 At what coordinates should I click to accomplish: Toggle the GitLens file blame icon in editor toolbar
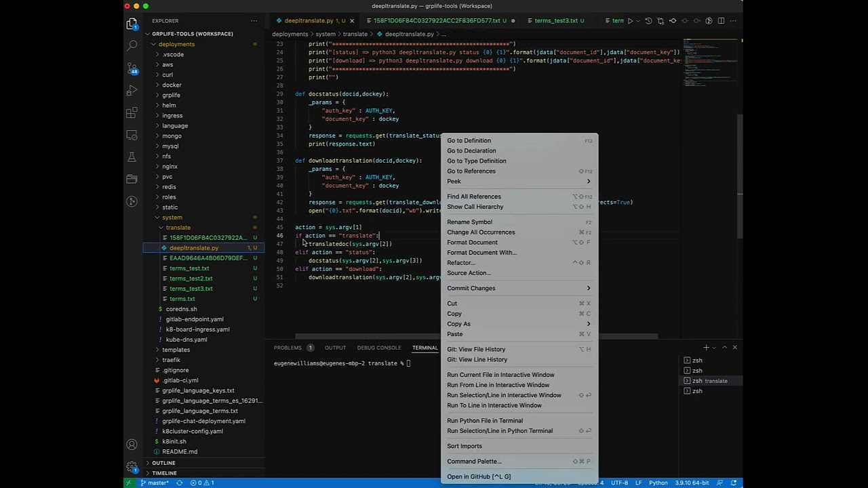709,21
